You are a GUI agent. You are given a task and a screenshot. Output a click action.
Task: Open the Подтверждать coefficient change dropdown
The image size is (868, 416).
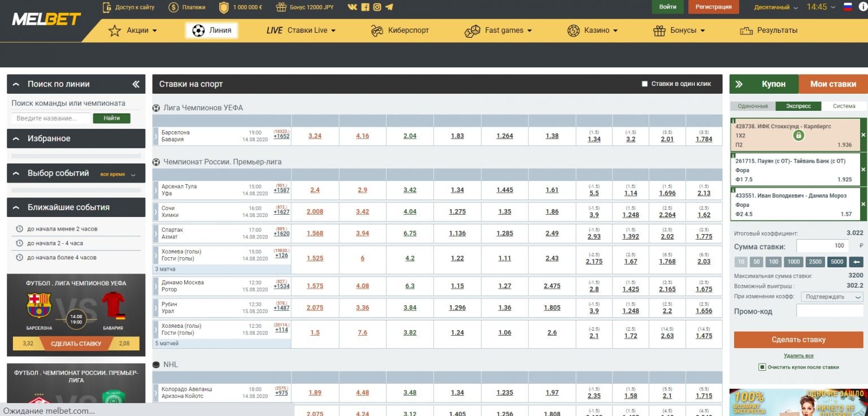(831, 297)
